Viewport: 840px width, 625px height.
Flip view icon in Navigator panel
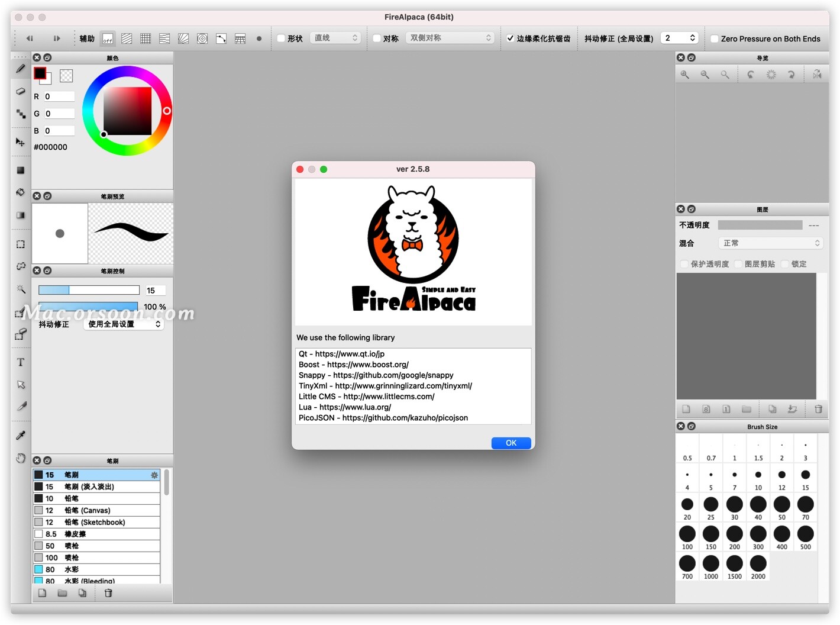pyautogui.click(x=817, y=75)
